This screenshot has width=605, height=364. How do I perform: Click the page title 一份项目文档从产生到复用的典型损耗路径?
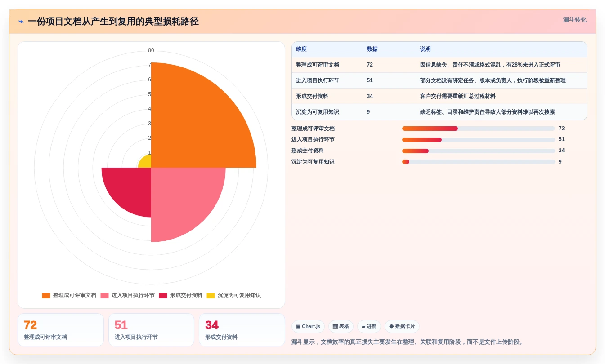tap(113, 22)
